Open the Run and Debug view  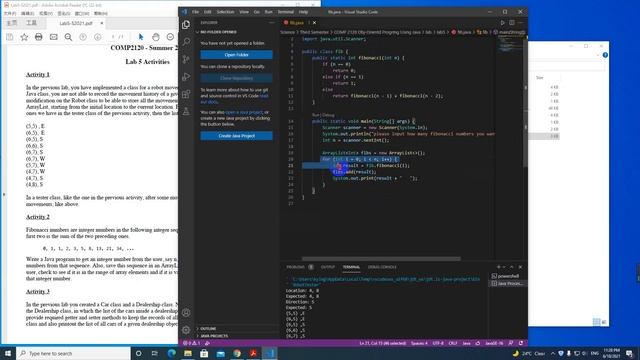point(186,77)
